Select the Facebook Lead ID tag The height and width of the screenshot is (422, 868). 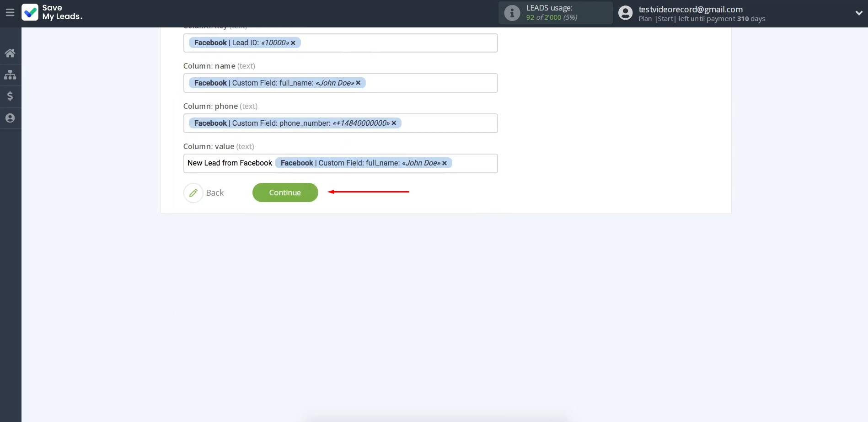pyautogui.click(x=245, y=43)
